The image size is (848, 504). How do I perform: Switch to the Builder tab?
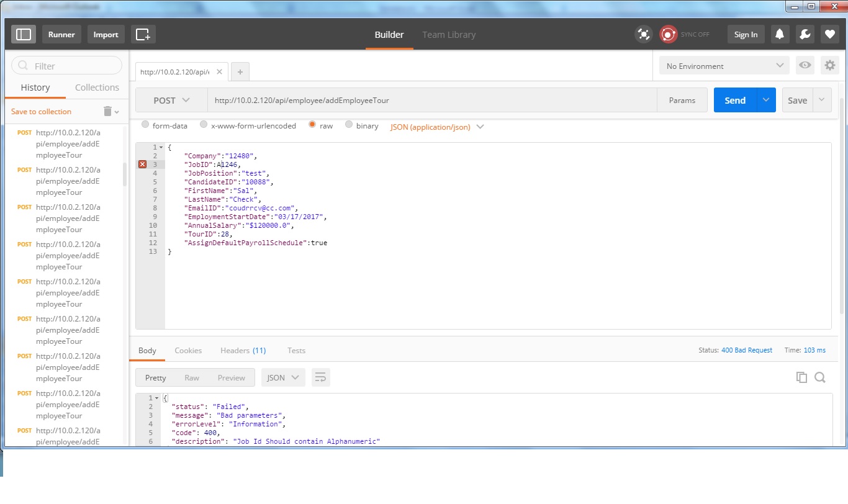point(389,35)
